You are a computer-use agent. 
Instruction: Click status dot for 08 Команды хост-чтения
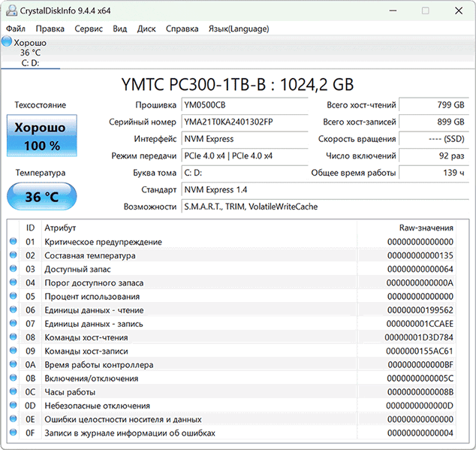pos(13,337)
